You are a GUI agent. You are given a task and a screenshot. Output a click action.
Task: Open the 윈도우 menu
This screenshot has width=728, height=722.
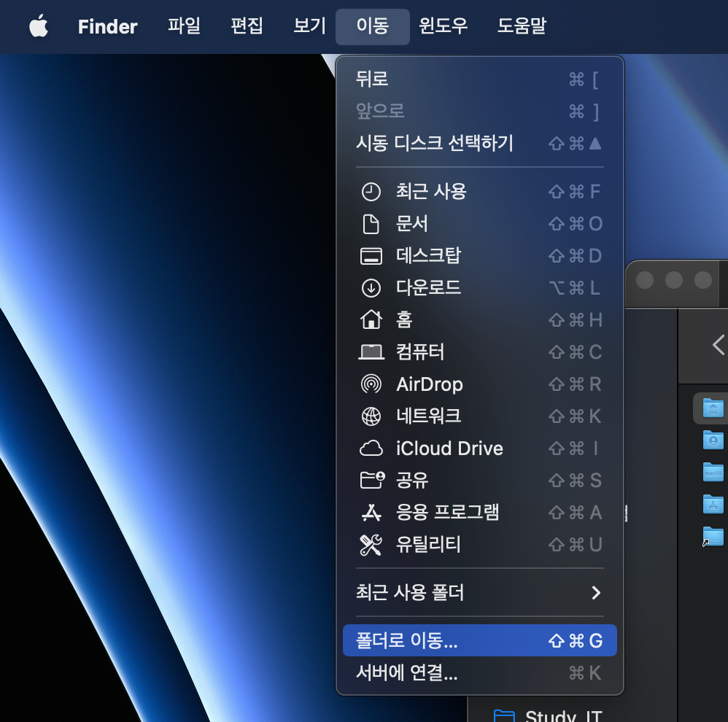(x=443, y=26)
